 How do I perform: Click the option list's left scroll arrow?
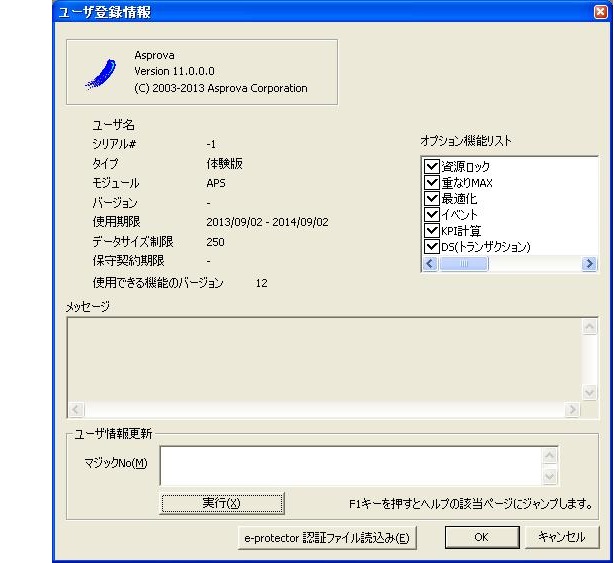430,264
